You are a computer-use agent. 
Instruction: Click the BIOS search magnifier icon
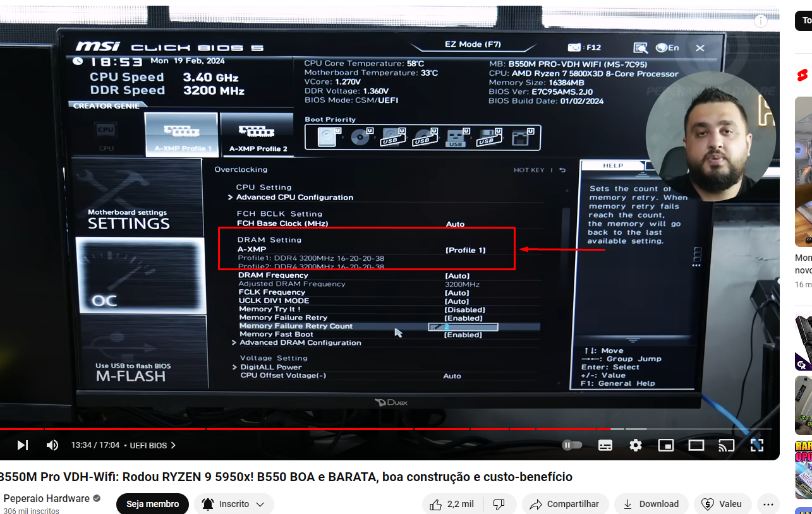[x=640, y=47]
